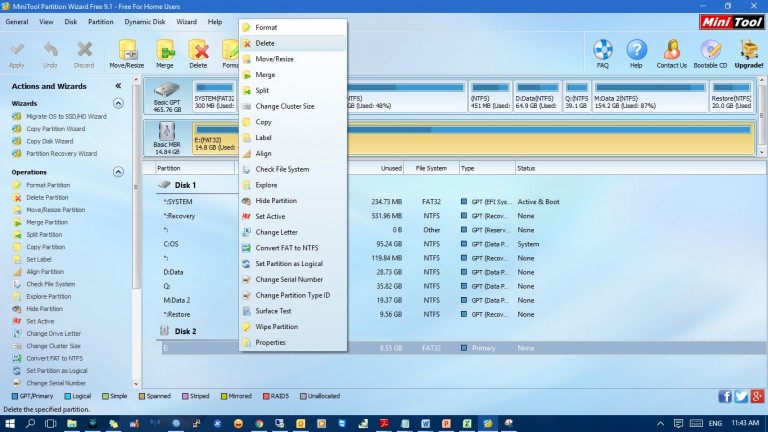This screenshot has width=768, height=432.
Task: Click Change Drive Letter in Operations
Action: point(53,334)
